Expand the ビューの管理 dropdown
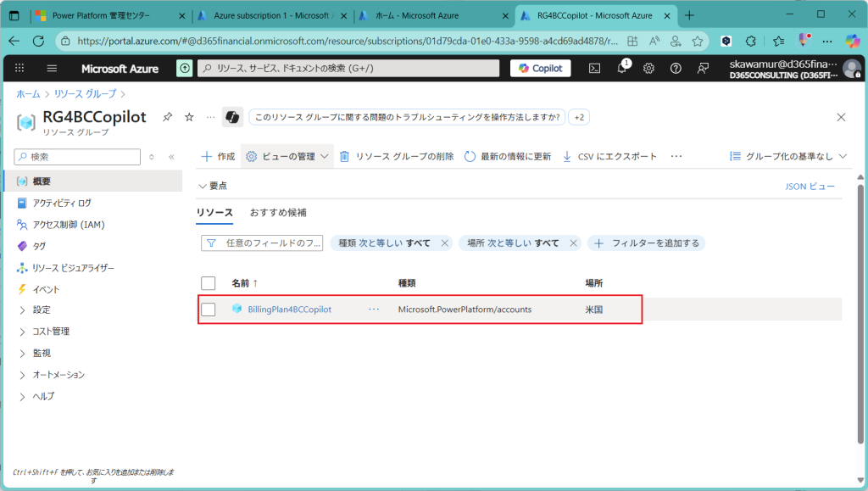Viewport: 868px width, 491px height. pyautogui.click(x=287, y=157)
